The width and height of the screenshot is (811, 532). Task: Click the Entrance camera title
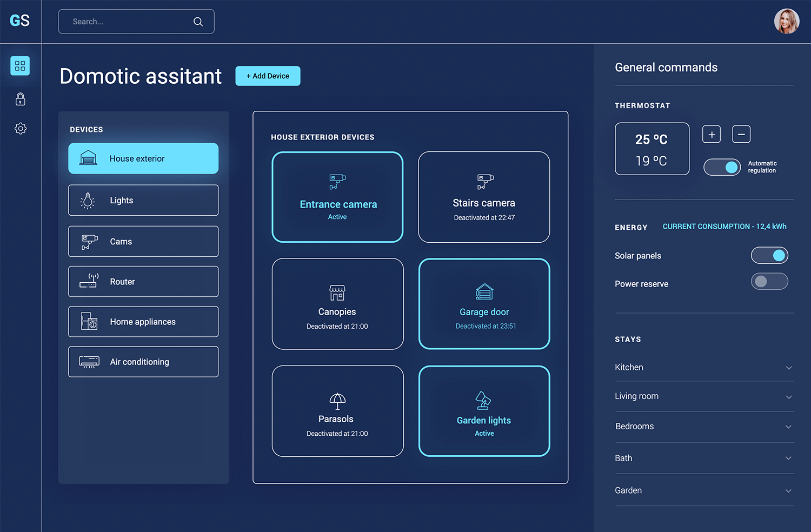(x=338, y=204)
